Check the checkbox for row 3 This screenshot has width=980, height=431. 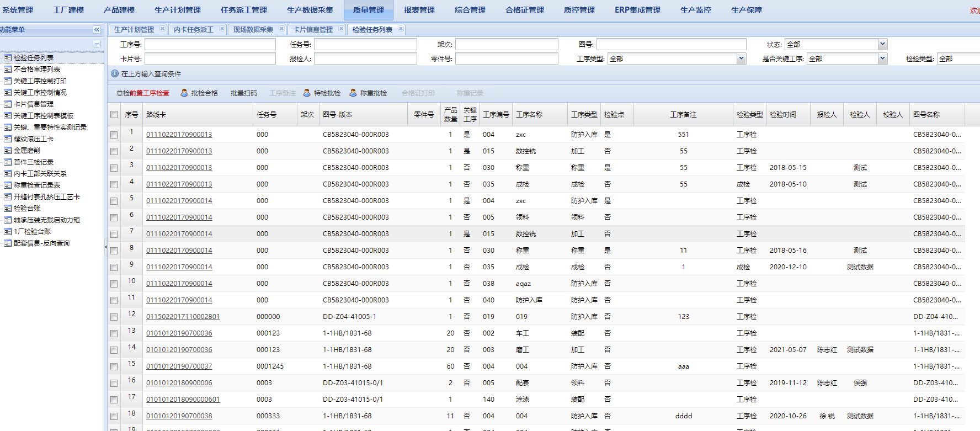(x=114, y=168)
